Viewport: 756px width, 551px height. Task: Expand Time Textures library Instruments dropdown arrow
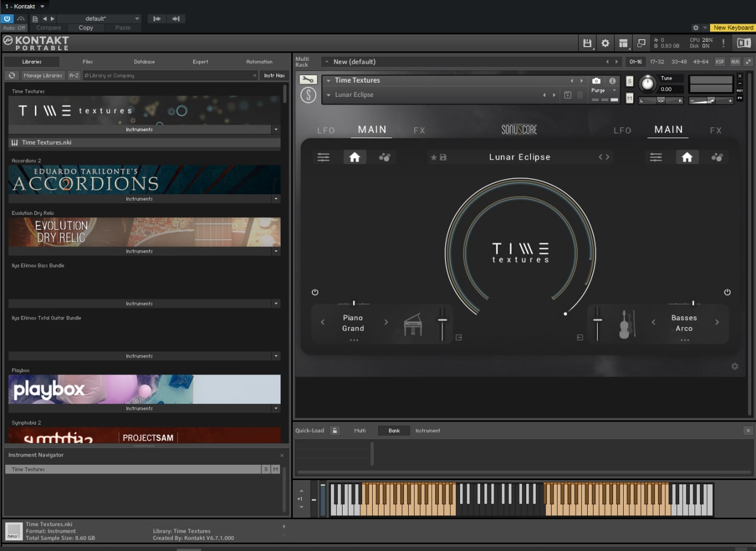276,129
